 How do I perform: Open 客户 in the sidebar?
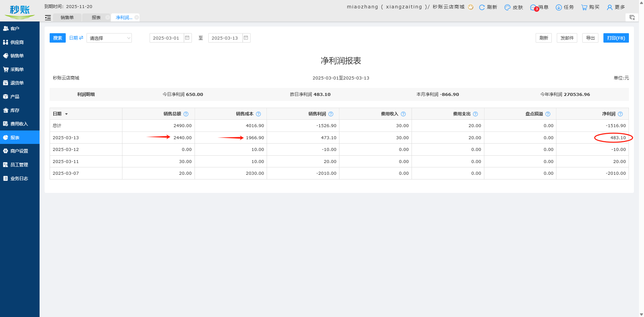click(20, 29)
